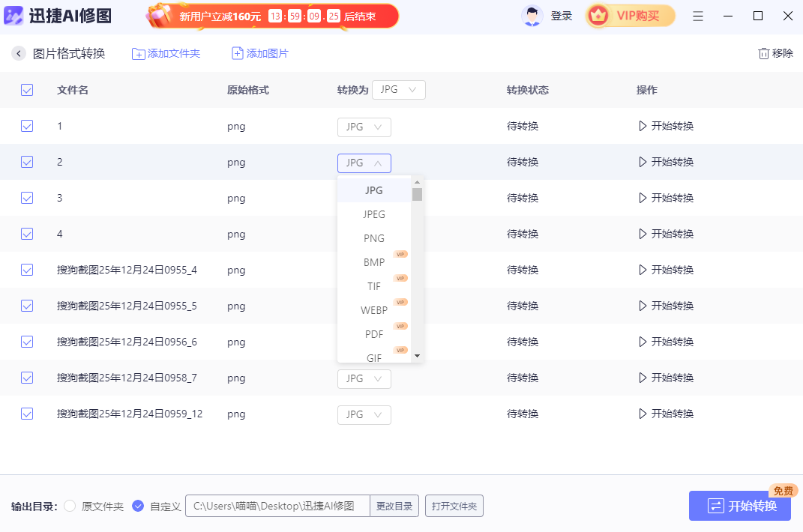803x532 pixels.
Task: Open the 转换为 header JPG dropdown
Action: tap(398, 89)
